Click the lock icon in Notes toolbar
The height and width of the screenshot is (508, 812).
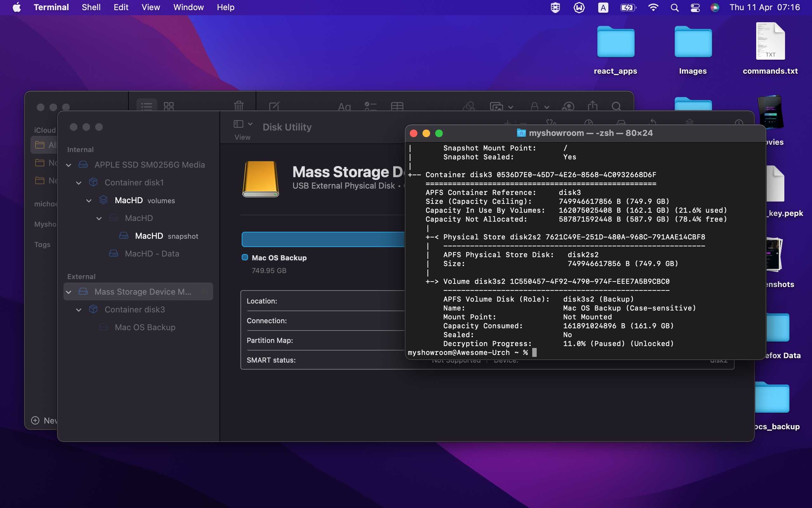coord(534,106)
